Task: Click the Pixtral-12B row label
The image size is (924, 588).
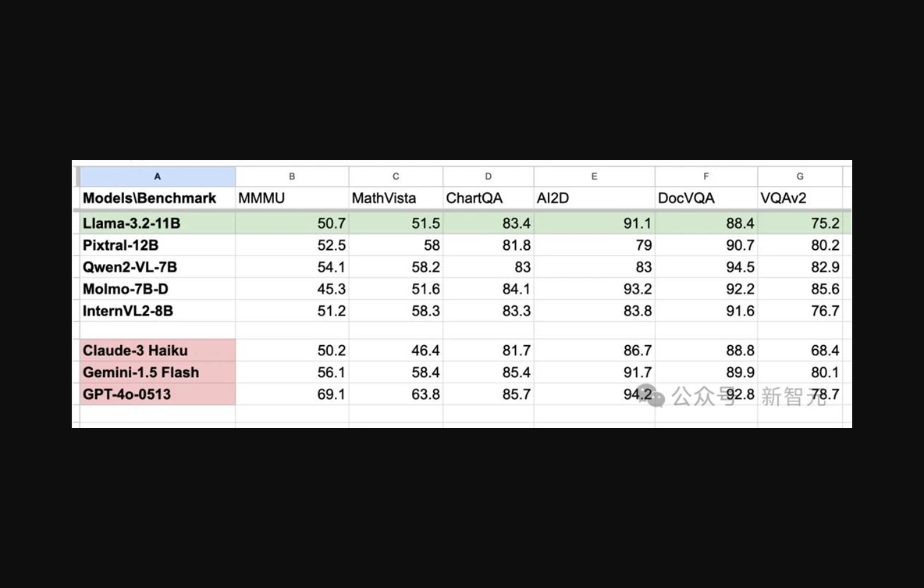Action: [x=121, y=245]
